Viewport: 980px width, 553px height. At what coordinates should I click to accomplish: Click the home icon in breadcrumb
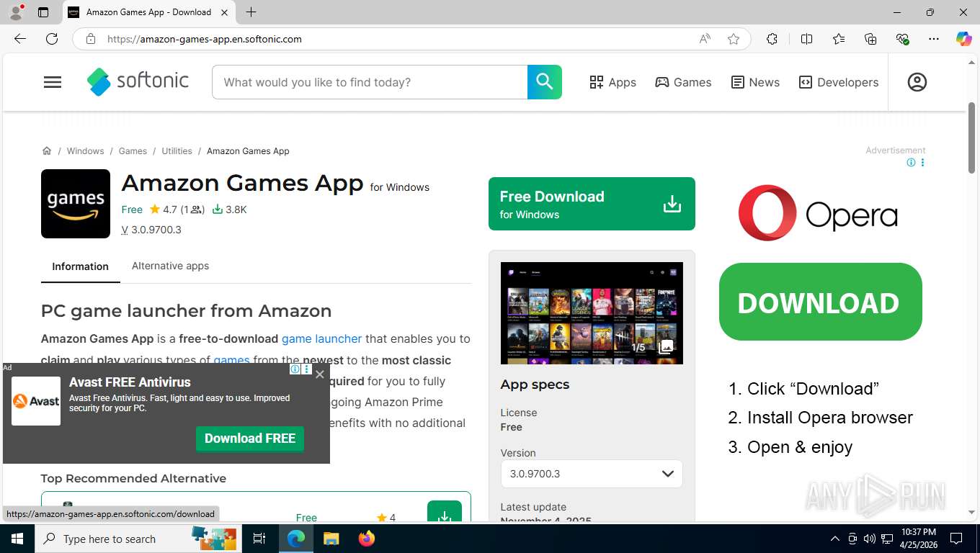(47, 150)
